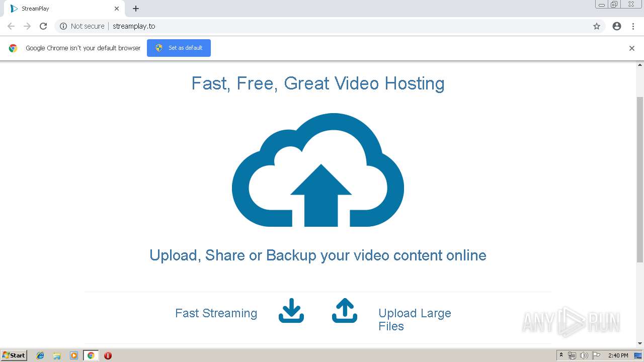Open Action Center flag icon
This screenshot has height=362, width=644.
pyautogui.click(x=596, y=355)
